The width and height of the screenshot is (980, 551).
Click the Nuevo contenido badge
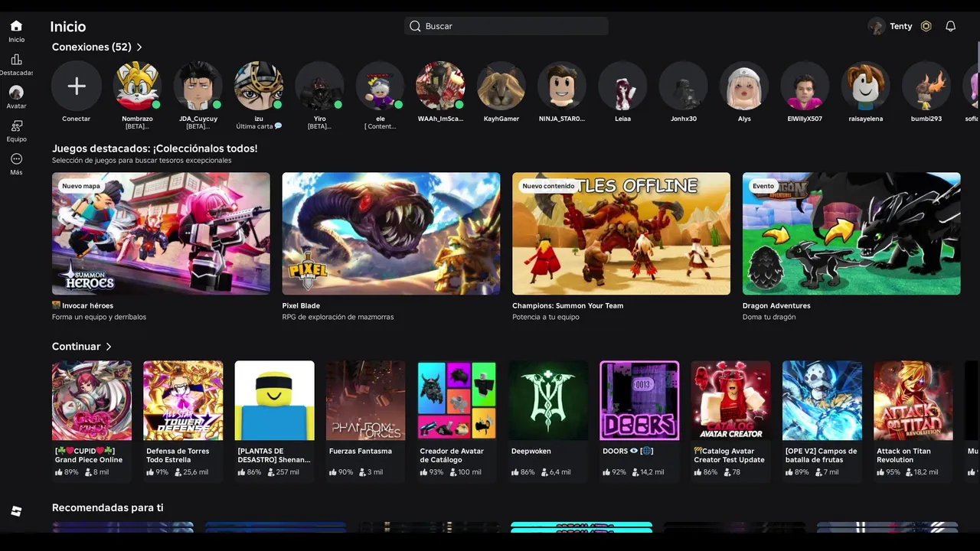548,186
